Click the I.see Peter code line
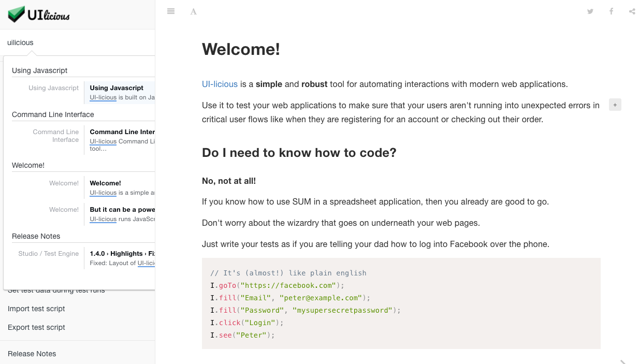Image resolution: width=639 pixels, height=364 pixels. click(x=242, y=335)
